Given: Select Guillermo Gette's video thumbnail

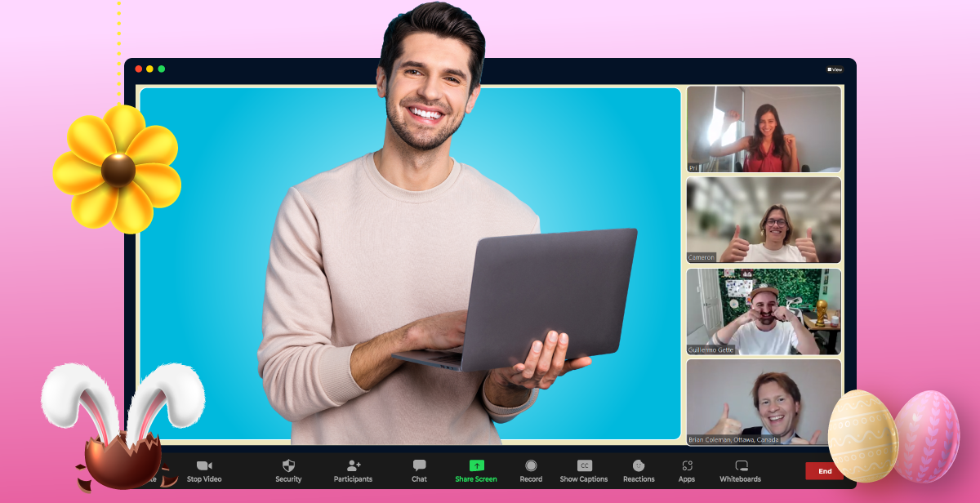Looking at the screenshot, I should [764, 311].
